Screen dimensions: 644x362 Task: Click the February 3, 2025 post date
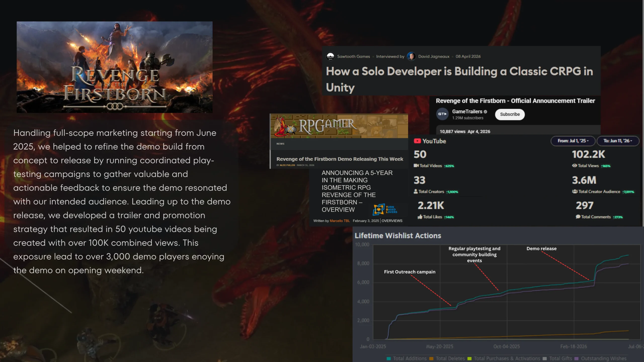pyautogui.click(x=366, y=221)
